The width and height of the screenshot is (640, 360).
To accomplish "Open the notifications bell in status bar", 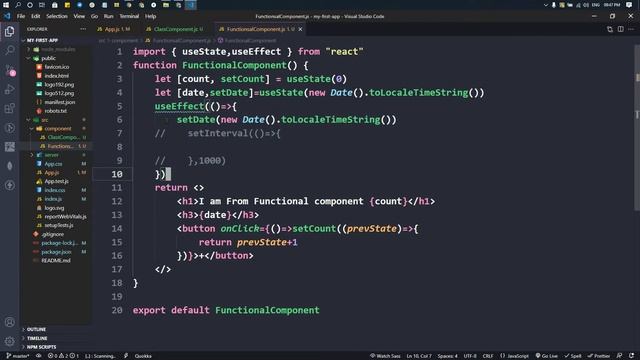I will (x=631, y=356).
